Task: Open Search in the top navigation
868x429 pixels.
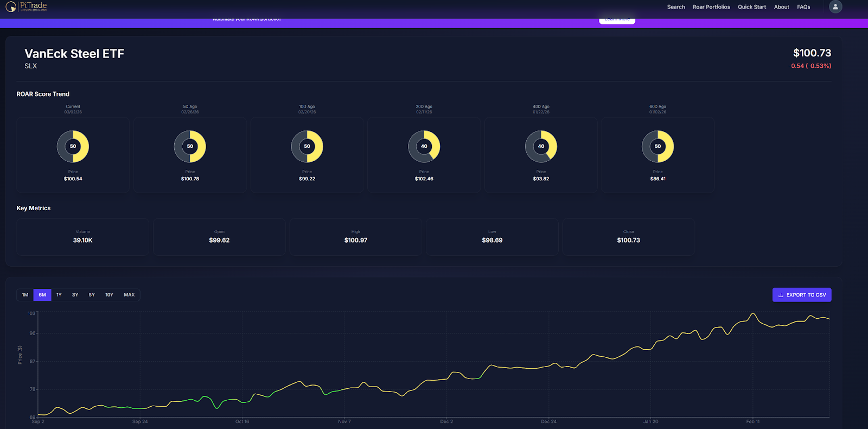Action: point(676,7)
